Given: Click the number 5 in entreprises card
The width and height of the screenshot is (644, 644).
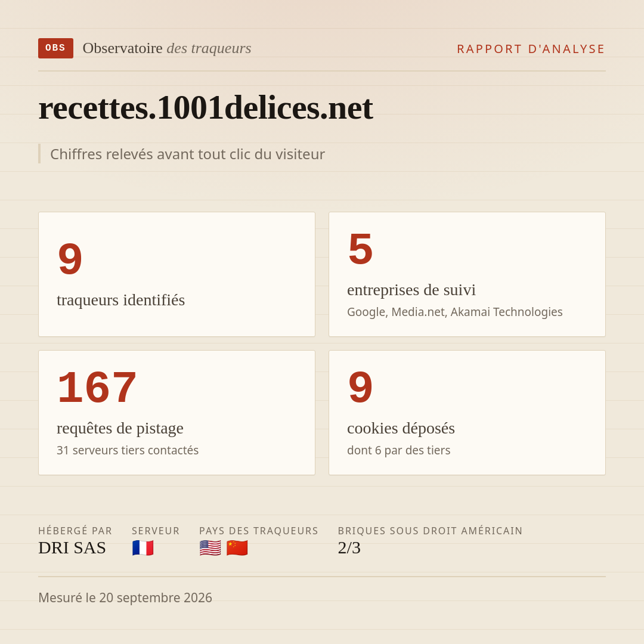Looking at the screenshot, I should 361,249.
